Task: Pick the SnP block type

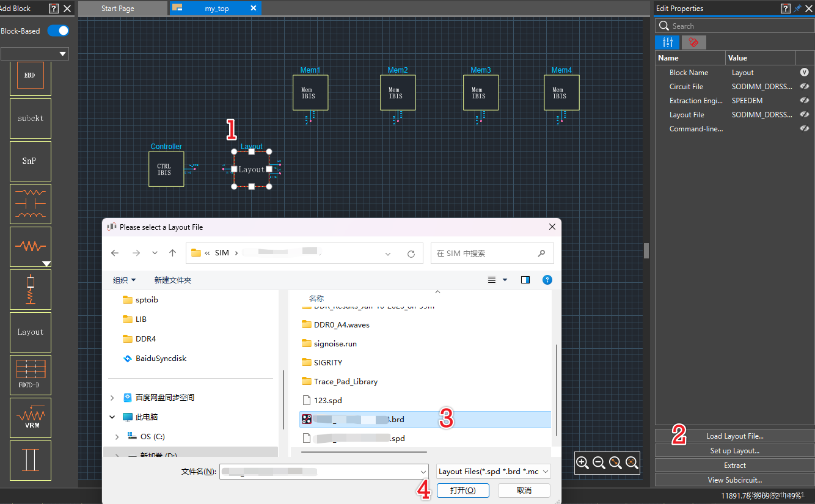Action: coord(30,161)
